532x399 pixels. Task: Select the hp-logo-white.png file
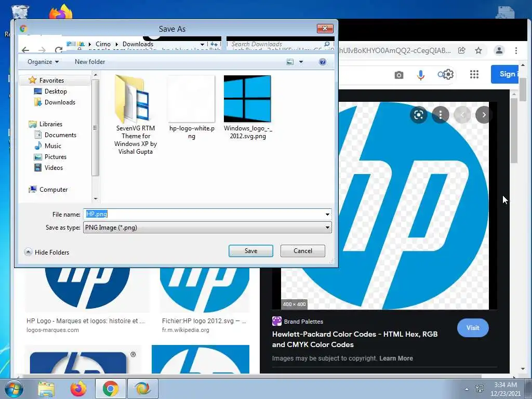tap(192, 107)
